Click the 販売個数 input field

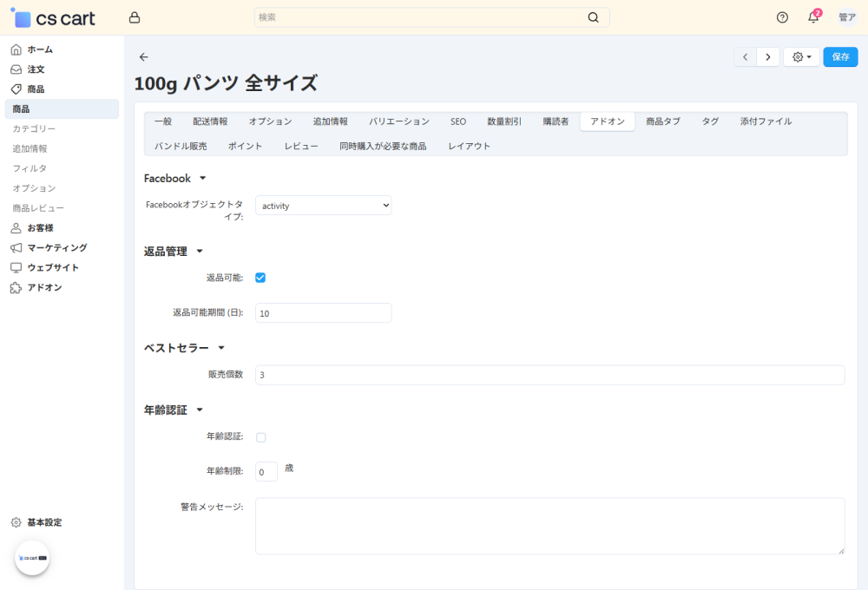(549, 375)
